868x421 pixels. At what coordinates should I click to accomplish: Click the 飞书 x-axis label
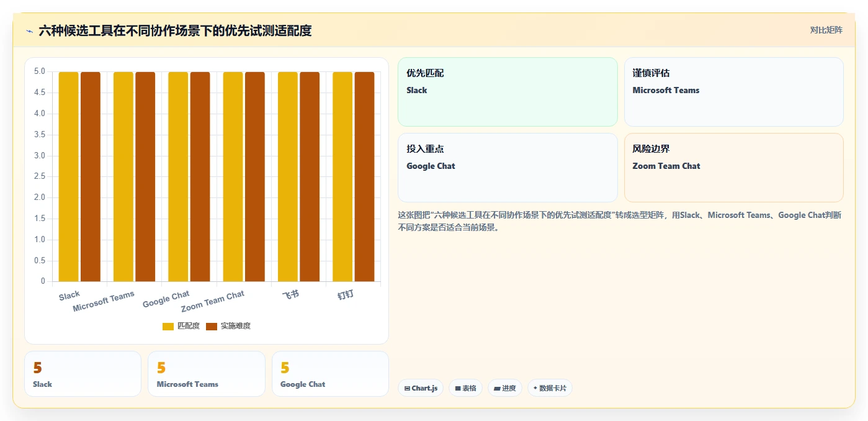[290, 294]
